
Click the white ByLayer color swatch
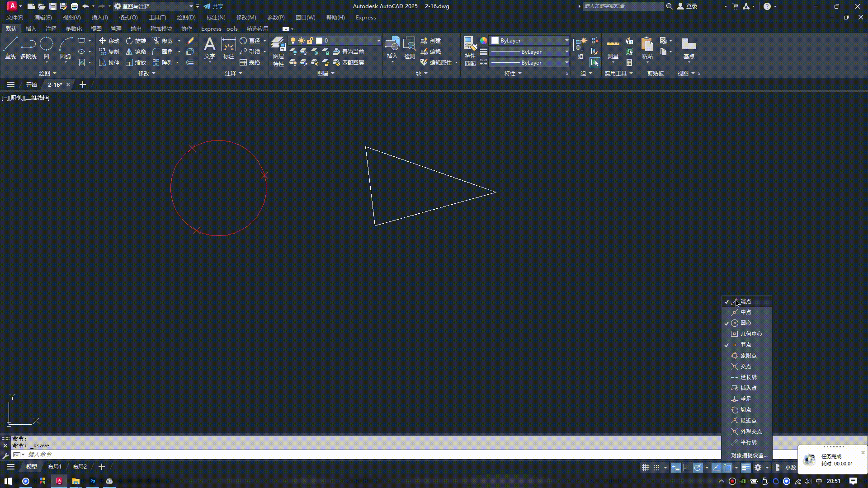pyautogui.click(x=495, y=41)
